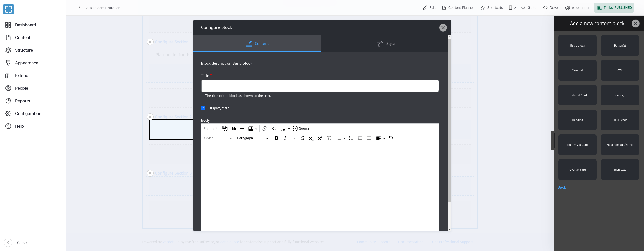644x251 pixels.
Task: Apply superscript formatting
Action: [x=320, y=138]
